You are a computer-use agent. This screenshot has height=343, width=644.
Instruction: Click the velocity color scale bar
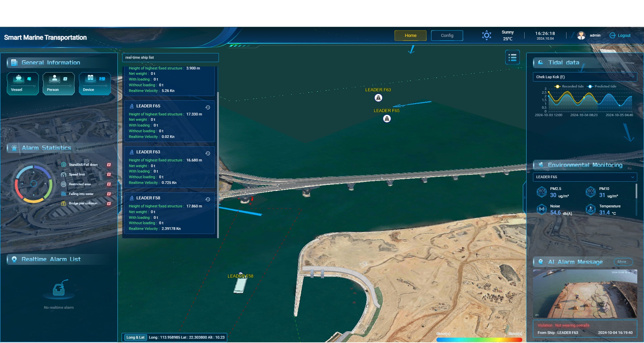pos(479,340)
